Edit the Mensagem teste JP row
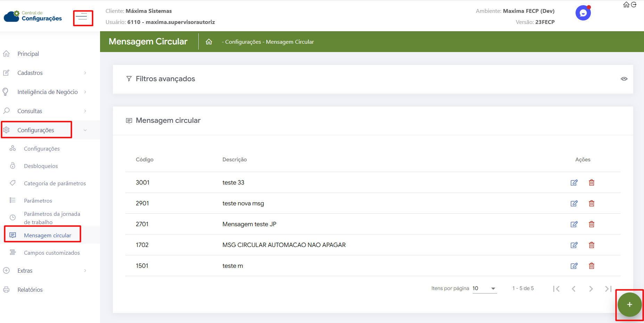644x323 pixels. 574,224
